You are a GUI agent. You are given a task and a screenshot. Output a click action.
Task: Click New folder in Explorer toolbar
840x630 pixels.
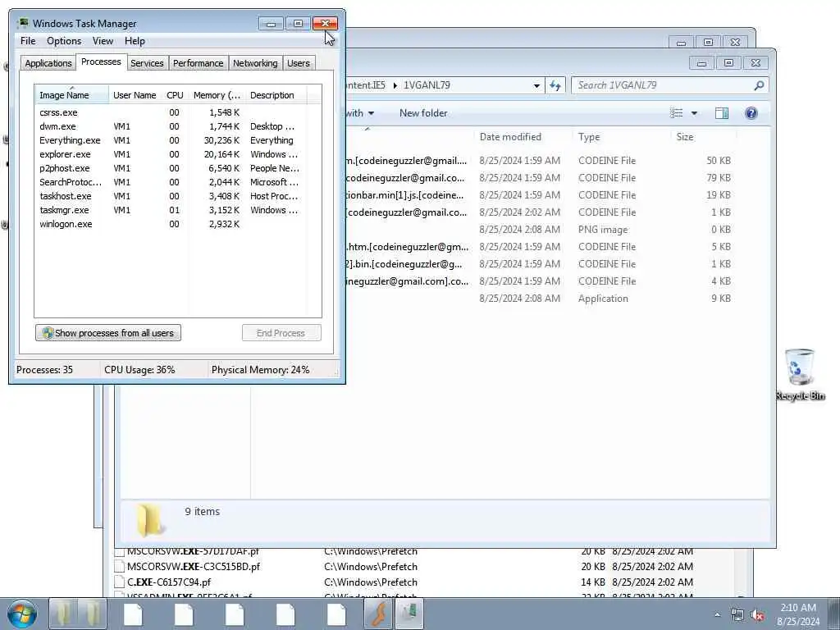coord(423,113)
